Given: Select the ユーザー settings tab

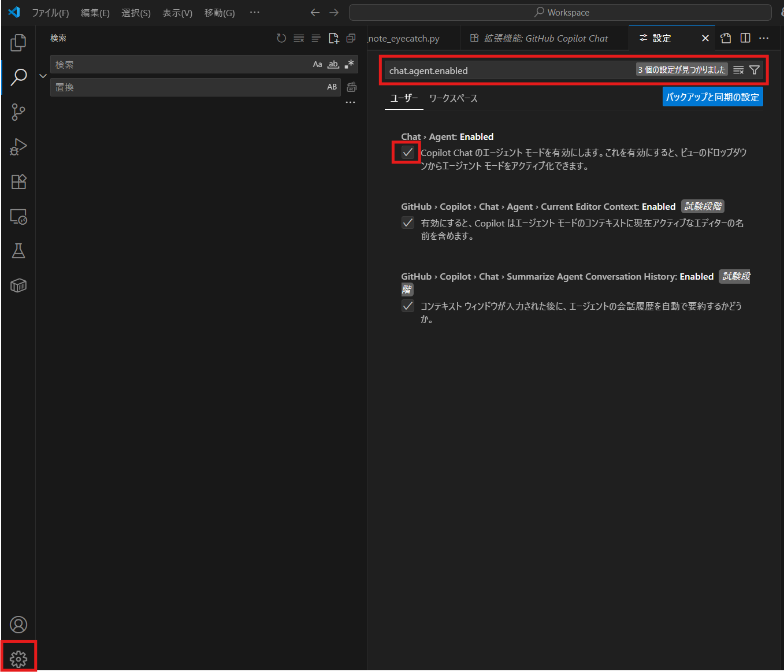Looking at the screenshot, I should (404, 98).
